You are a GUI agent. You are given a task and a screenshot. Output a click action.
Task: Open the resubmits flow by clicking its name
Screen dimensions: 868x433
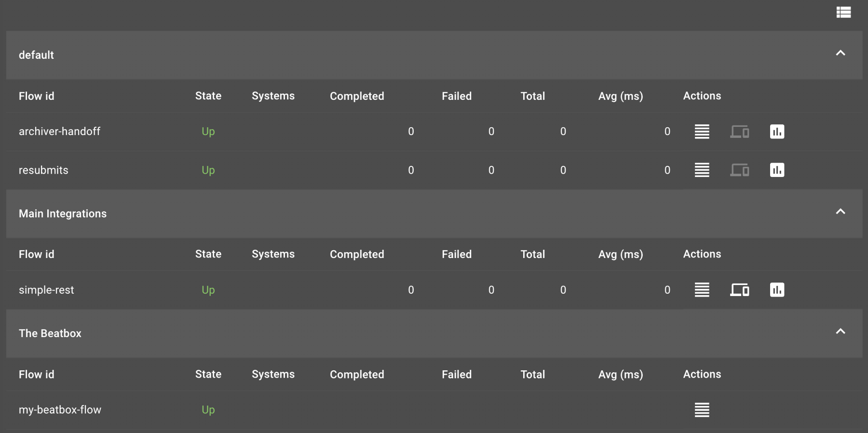tap(43, 170)
